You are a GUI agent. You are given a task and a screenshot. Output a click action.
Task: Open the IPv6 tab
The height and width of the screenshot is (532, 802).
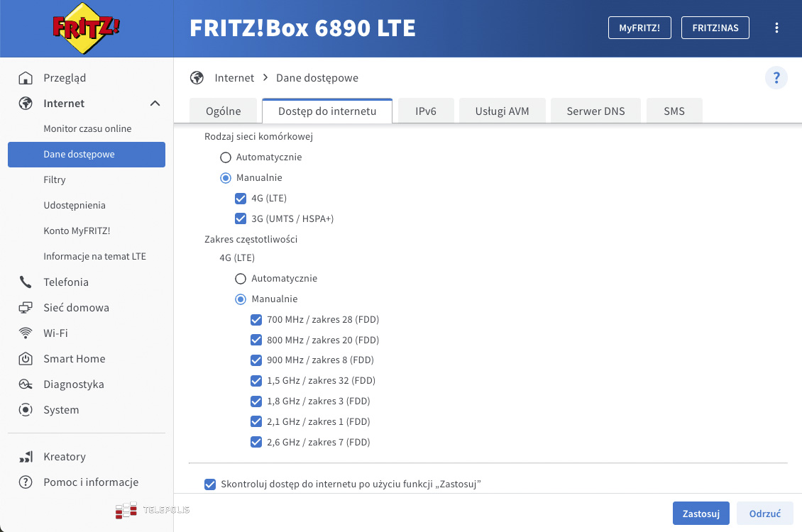point(426,111)
